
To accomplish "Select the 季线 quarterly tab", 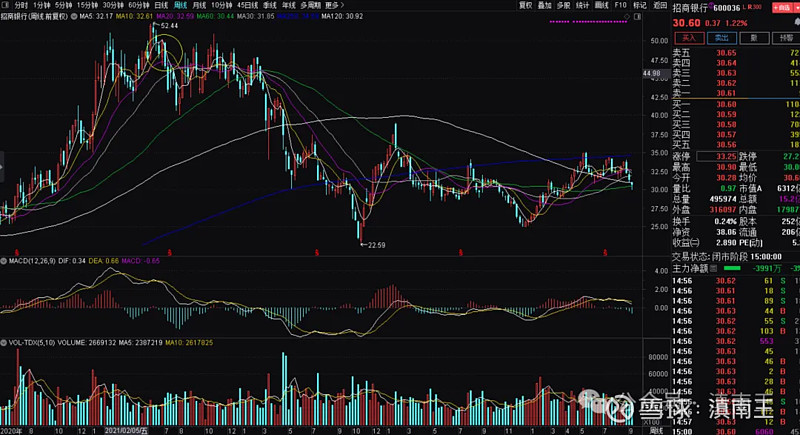I will [270, 5].
